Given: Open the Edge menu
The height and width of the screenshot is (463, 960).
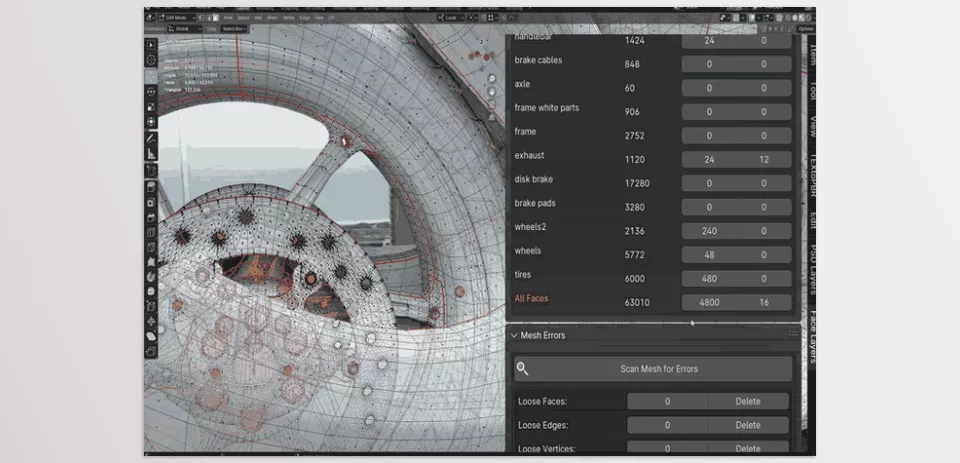Looking at the screenshot, I should [x=304, y=18].
